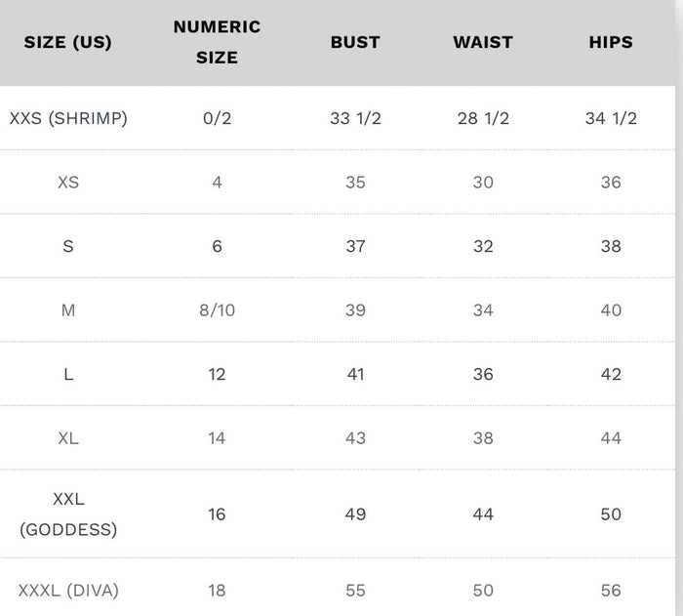Select the BUST column header
Image resolution: width=683 pixels, height=616 pixels.
click(x=355, y=43)
